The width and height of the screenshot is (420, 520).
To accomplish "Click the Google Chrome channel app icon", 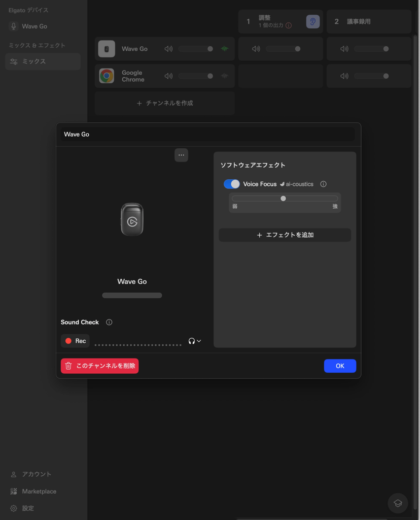I will point(107,76).
